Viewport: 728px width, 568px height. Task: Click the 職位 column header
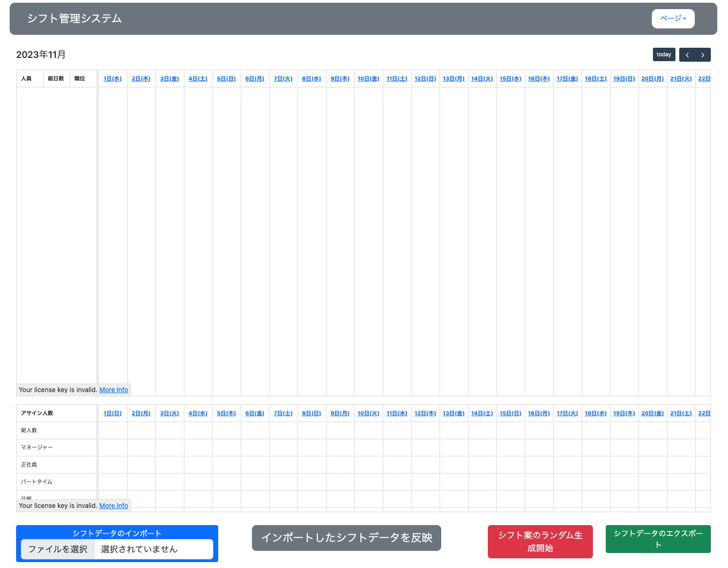(80, 79)
